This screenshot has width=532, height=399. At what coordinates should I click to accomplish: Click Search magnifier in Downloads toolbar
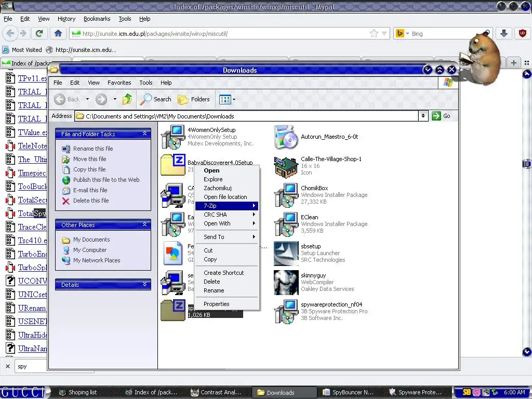tap(156, 99)
